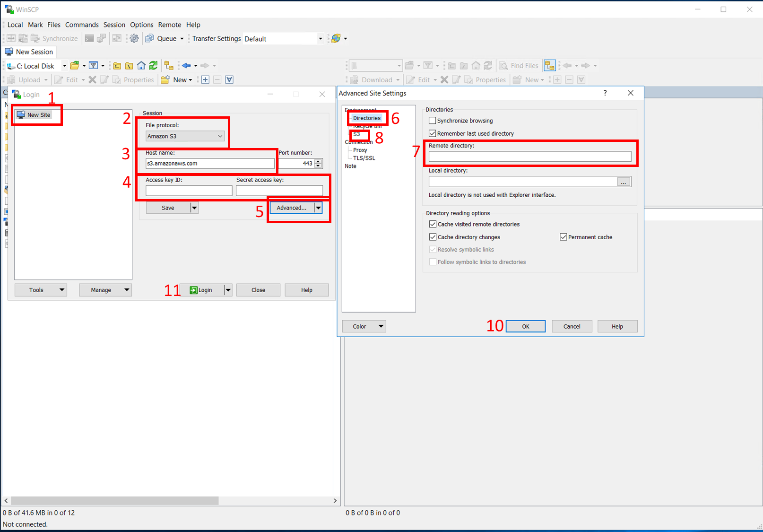This screenshot has width=763, height=532.
Task: Select Directories in settings tree
Action: tap(367, 118)
